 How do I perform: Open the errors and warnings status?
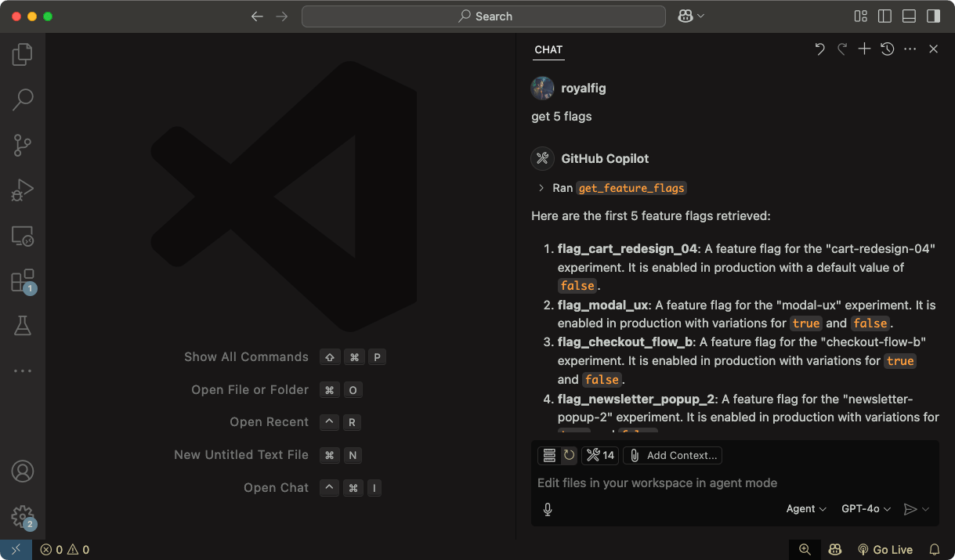click(x=65, y=550)
